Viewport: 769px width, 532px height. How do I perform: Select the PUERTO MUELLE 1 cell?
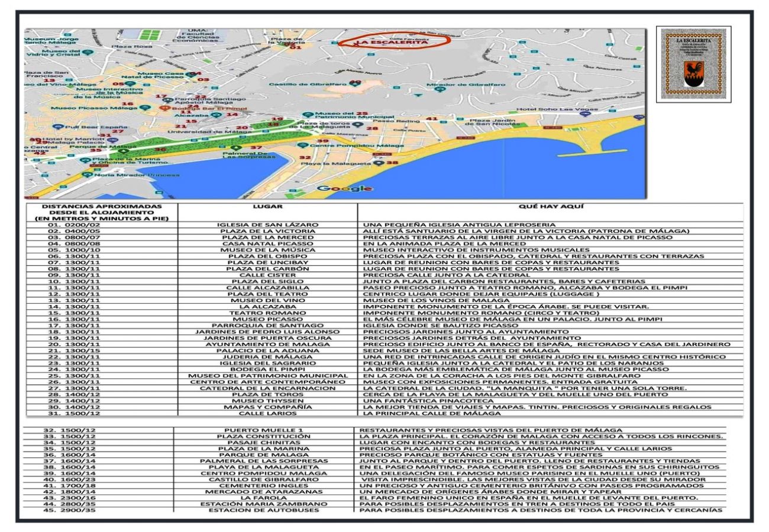point(264,430)
